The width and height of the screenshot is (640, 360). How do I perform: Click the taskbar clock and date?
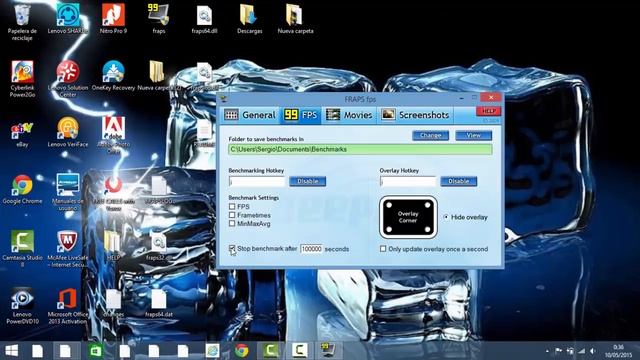(618, 351)
